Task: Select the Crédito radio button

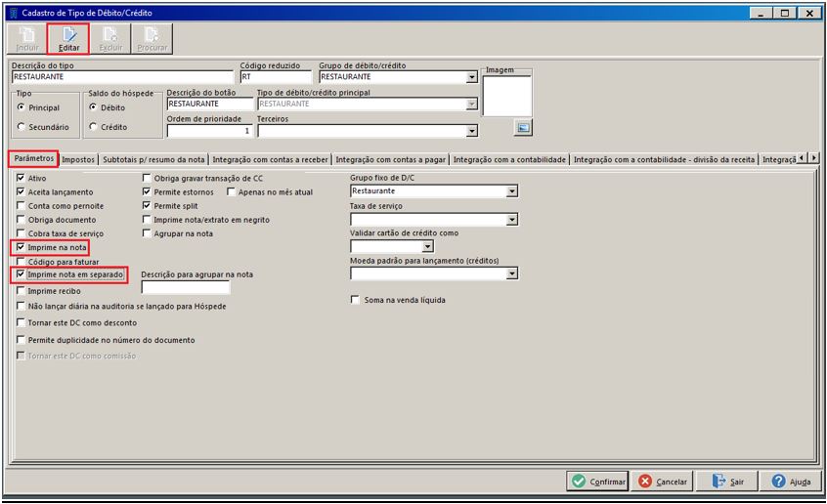Action: 93,127
